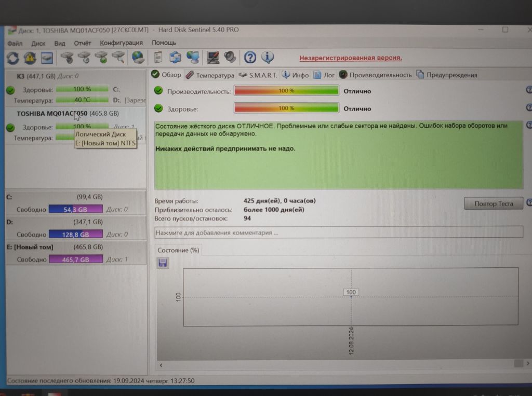Image resolution: width=532 pixels, height=396 pixels.
Task: Click the refresh disk status toolbar icon
Action: pos(13,58)
